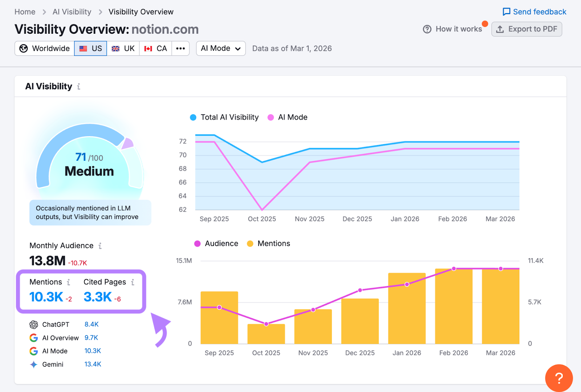
Task: Navigate to Home via the breadcrumb
Action: click(25, 12)
